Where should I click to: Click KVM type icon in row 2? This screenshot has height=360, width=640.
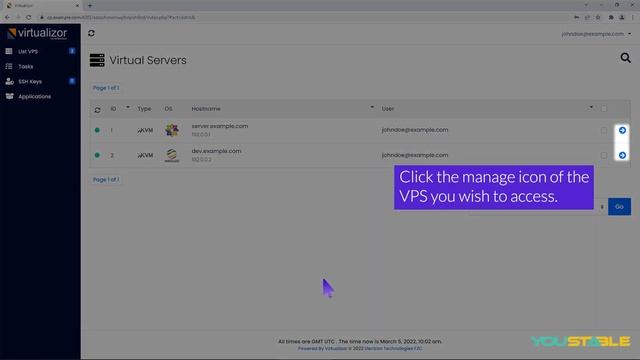[145, 156]
